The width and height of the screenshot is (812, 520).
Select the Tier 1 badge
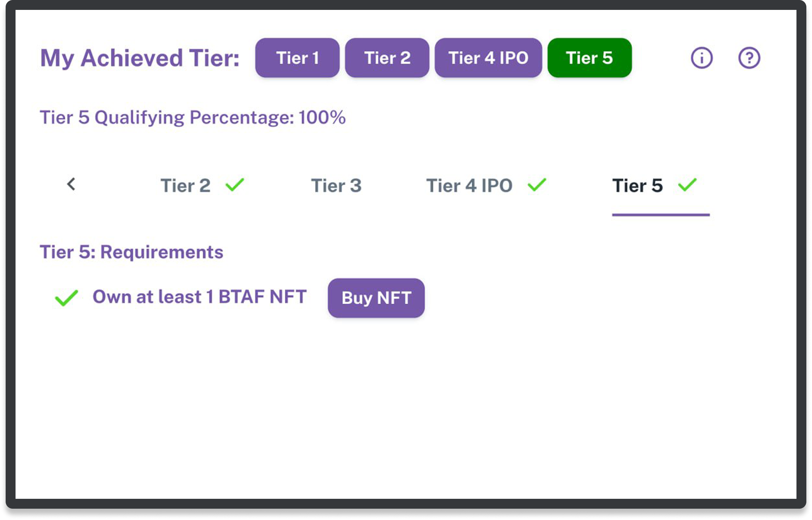[x=297, y=58]
